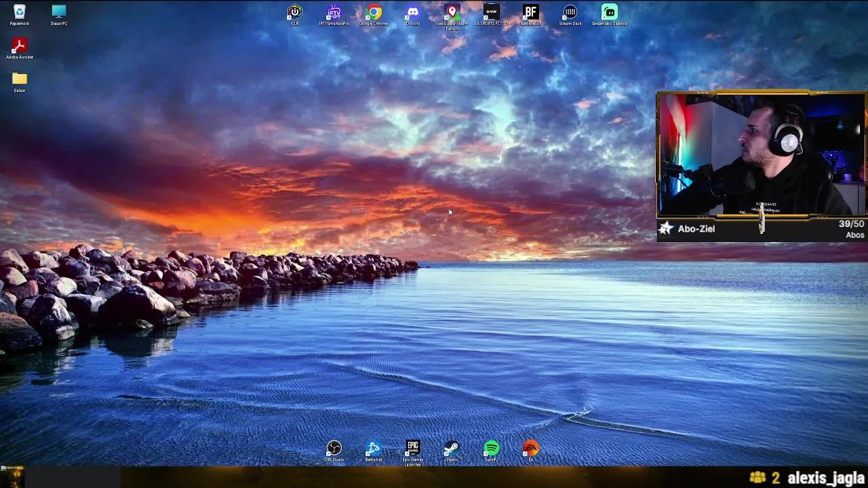
Task: Launch the Epic Games Launcher
Action: click(412, 447)
